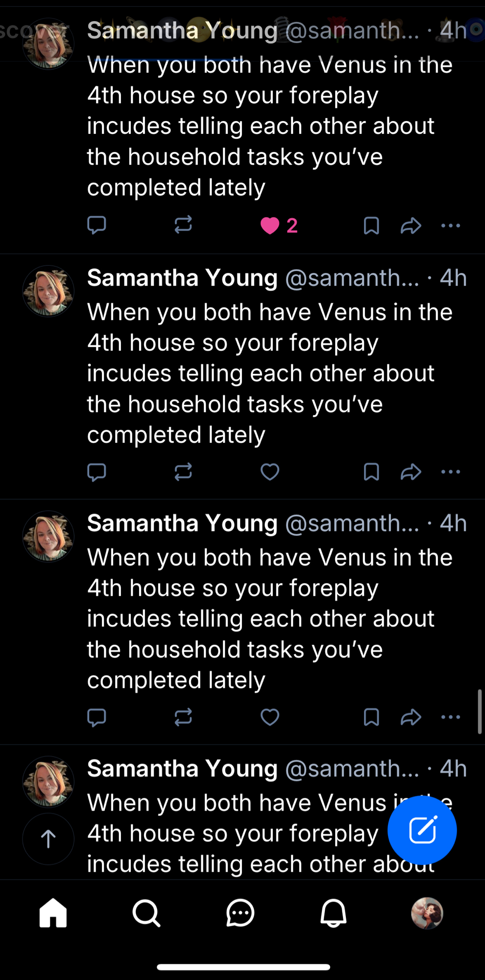
Task: Share the first post
Action: (x=411, y=225)
